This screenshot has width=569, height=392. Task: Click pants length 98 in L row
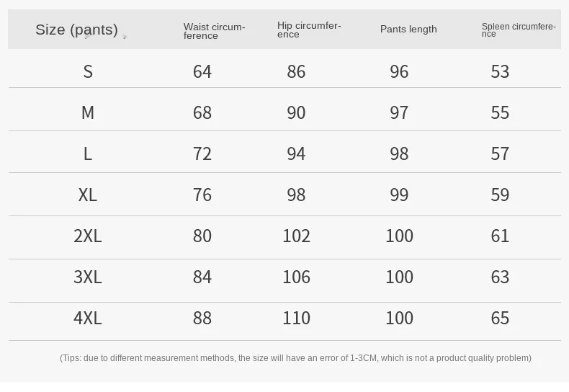[x=399, y=153]
